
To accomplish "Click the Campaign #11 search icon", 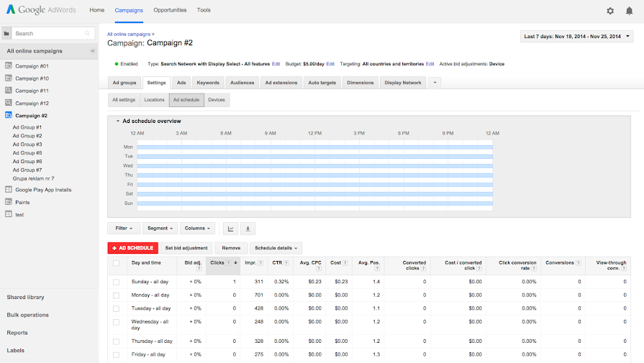I will point(8,91).
